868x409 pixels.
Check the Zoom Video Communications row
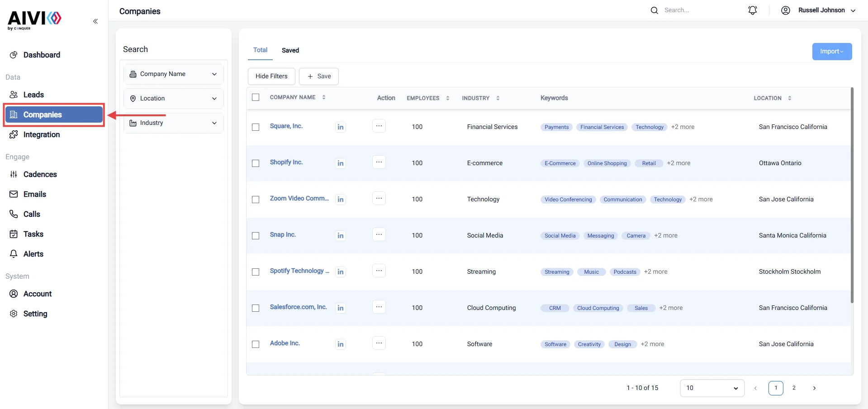click(256, 200)
